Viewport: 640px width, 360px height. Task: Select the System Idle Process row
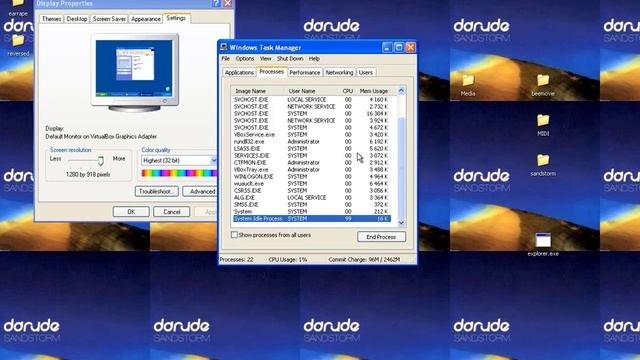tap(311, 219)
